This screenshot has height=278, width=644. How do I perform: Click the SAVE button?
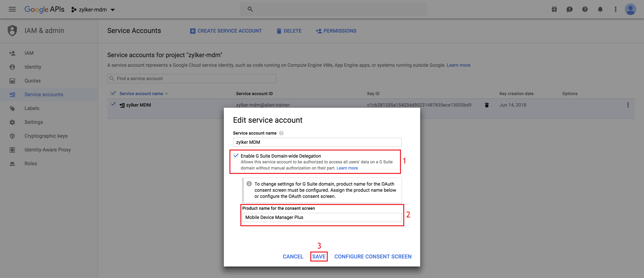(319, 257)
